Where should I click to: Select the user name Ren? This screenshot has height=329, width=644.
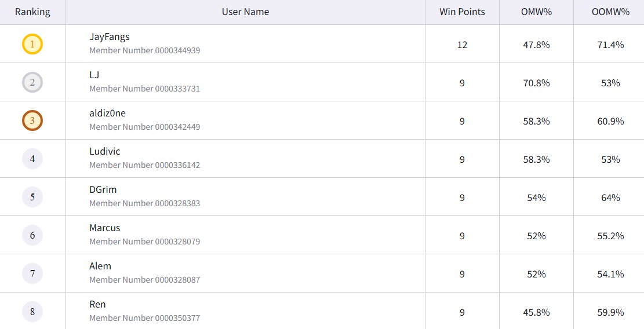[x=97, y=304]
